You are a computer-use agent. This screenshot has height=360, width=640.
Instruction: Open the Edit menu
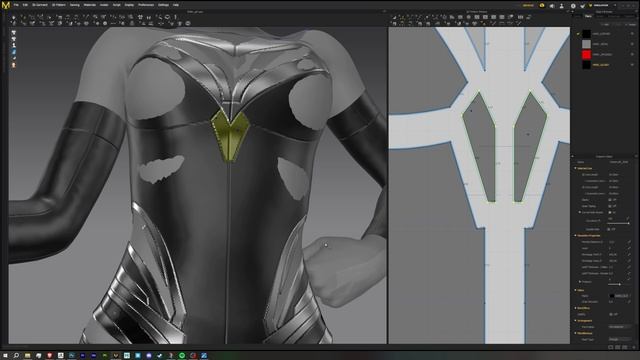[25, 5]
